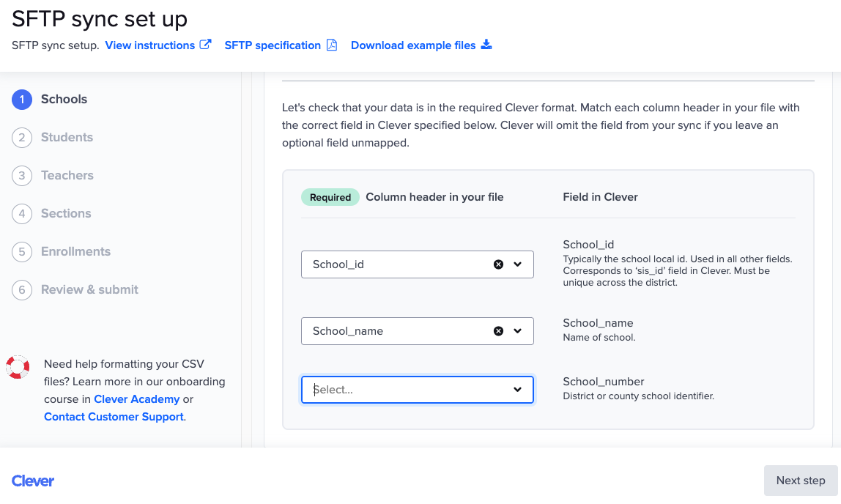Click the numbered circle for step 1 Schools
This screenshot has width=841, height=504.
pyautogui.click(x=21, y=99)
